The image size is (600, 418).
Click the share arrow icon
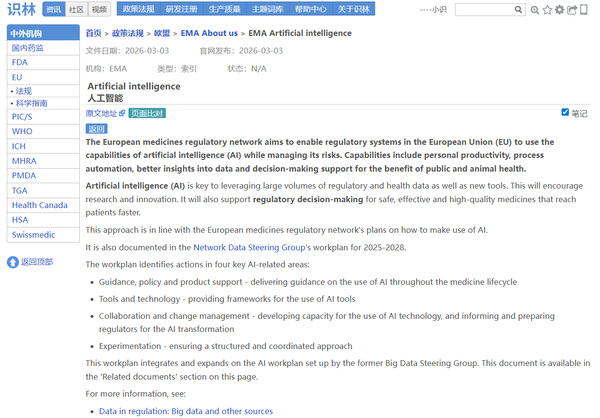(x=572, y=10)
